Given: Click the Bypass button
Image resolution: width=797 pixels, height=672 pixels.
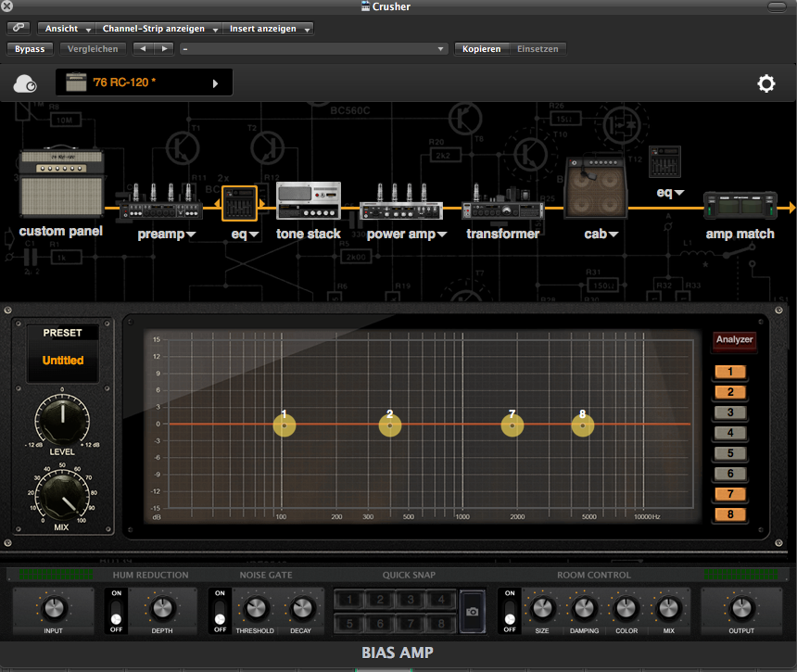Looking at the screenshot, I should [30, 49].
